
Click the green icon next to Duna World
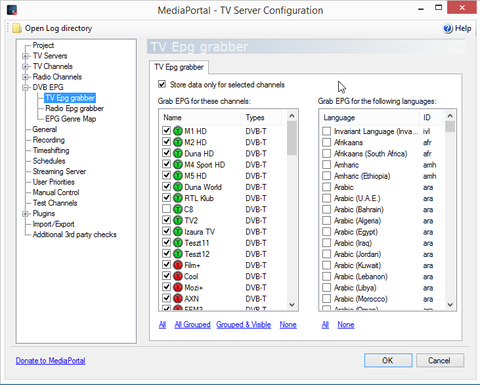point(178,187)
